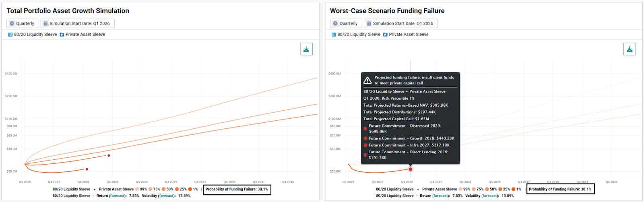Open Volatility forecast link in Worst-Case panel
This screenshot has height=202, width=644.
pyautogui.click(x=490, y=196)
